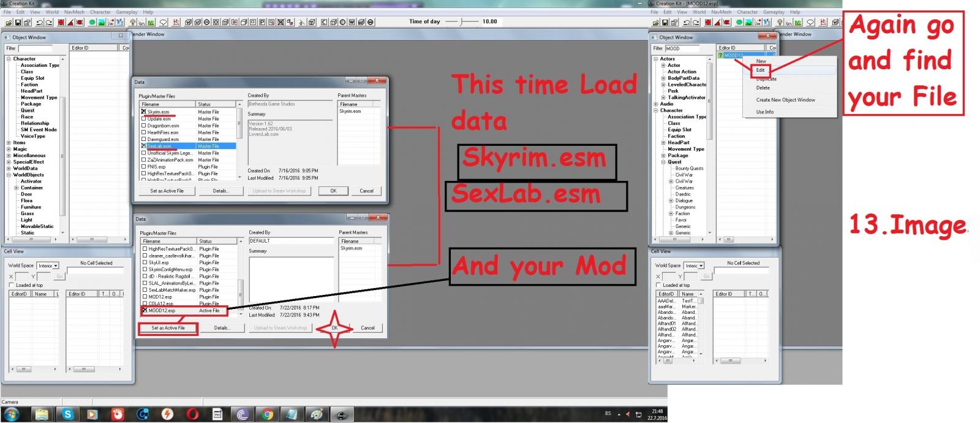Toggle HearthFires.esm checkbox in upper Data dialog

coord(144,132)
